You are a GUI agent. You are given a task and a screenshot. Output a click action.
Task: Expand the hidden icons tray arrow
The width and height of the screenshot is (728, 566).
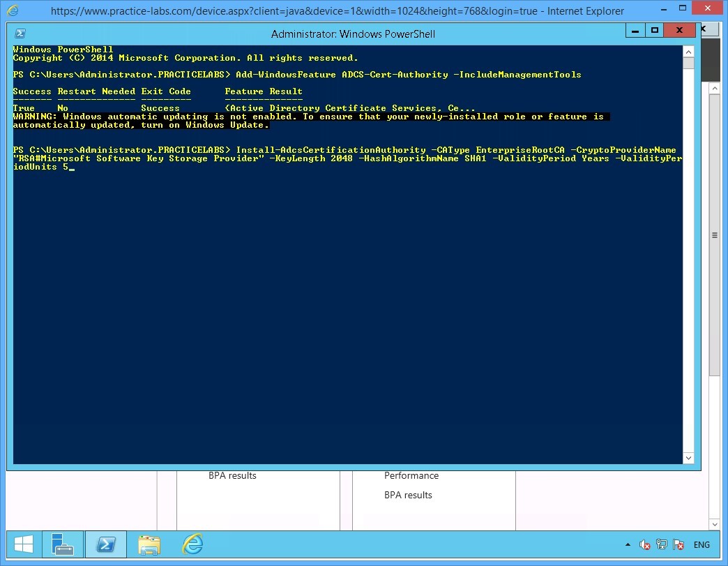pyautogui.click(x=628, y=544)
